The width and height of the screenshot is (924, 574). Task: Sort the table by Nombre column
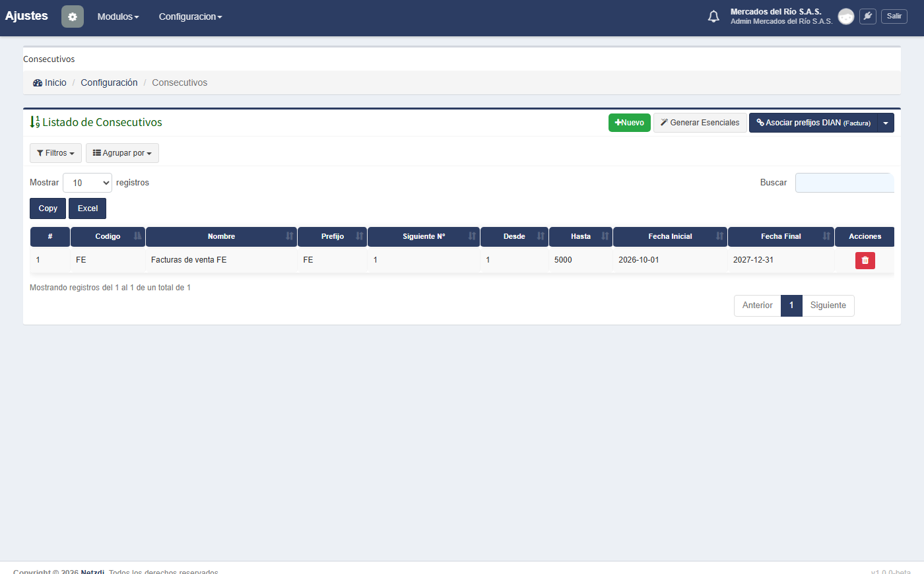tap(222, 237)
